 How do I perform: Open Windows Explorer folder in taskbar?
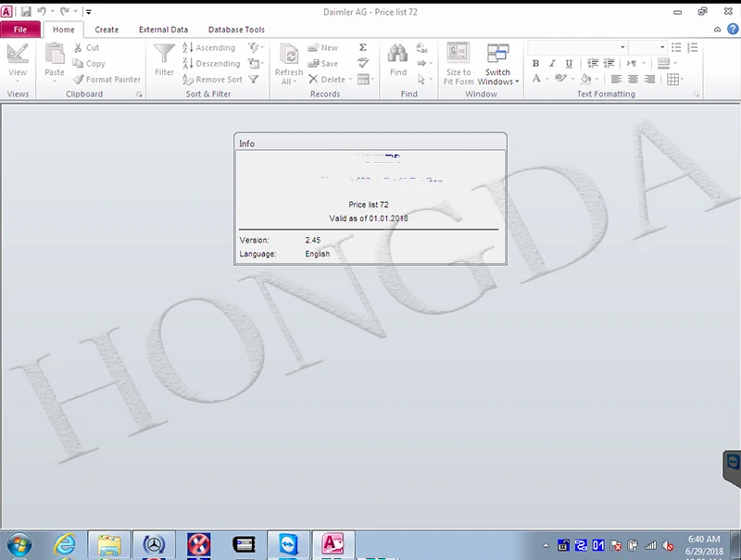tap(109, 545)
